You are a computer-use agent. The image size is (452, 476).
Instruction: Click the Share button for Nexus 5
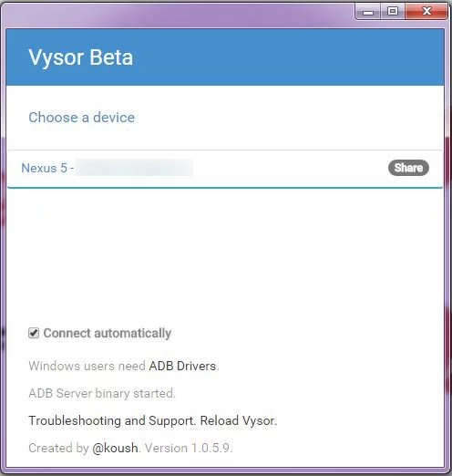(x=408, y=168)
